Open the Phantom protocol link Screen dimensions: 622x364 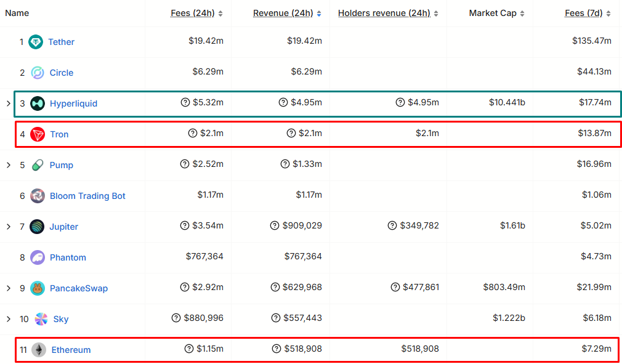tap(68, 257)
